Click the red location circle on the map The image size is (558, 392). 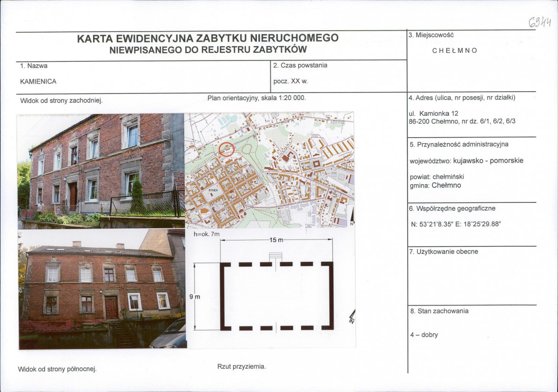pos(226,149)
